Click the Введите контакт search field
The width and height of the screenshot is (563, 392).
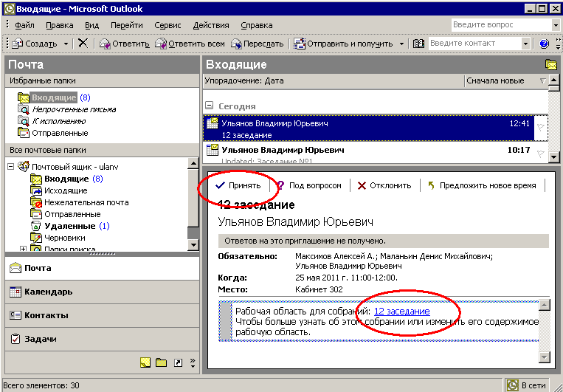point(474,44)
